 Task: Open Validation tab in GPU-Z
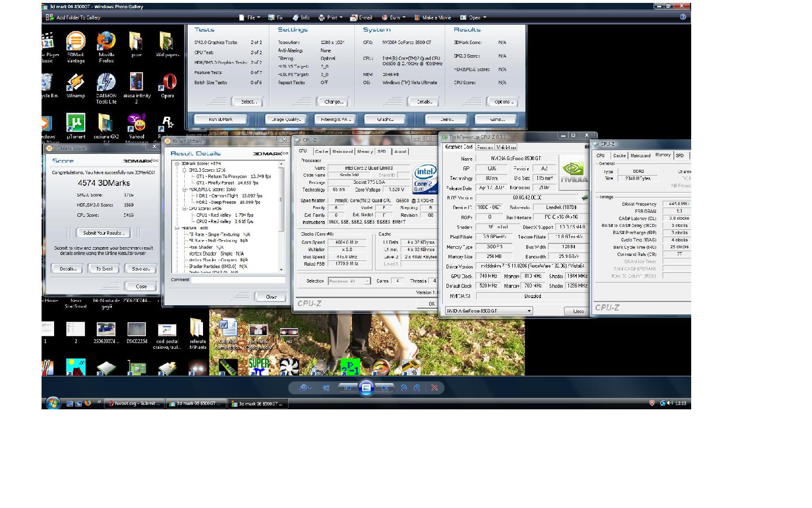[506, 147]
